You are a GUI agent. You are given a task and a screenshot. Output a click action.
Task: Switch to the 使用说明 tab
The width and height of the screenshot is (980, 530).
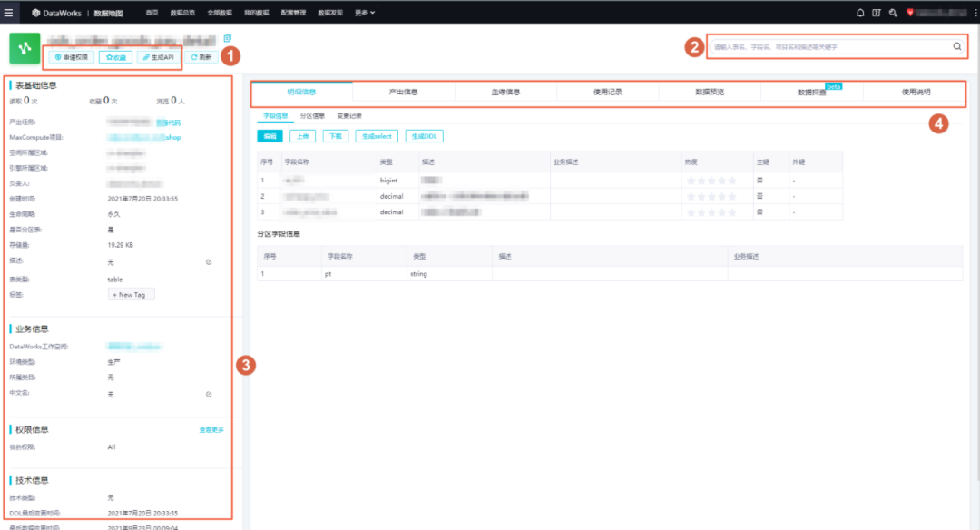pyautogui.click(x=916, y=92)
